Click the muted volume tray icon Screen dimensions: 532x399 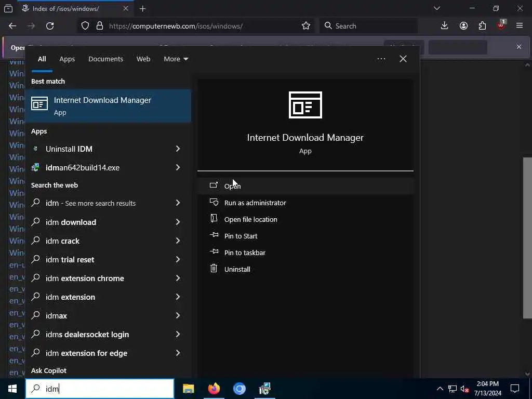(x=465, y=389)
